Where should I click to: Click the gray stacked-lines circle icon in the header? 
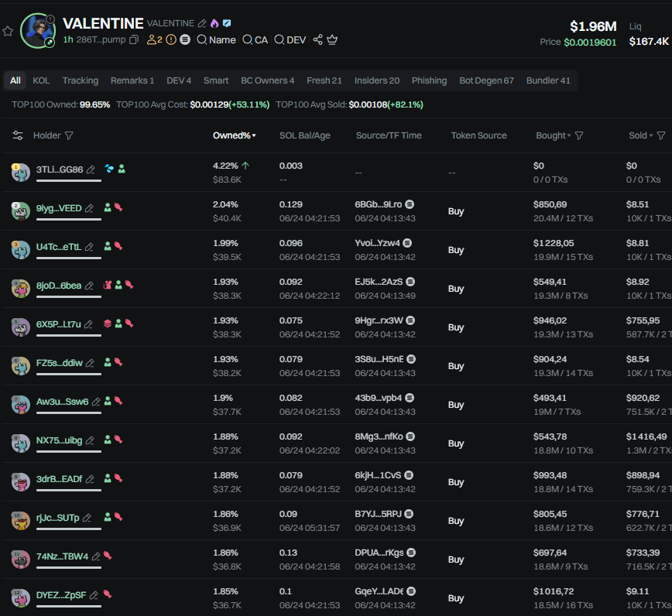[x=185, y=39]
